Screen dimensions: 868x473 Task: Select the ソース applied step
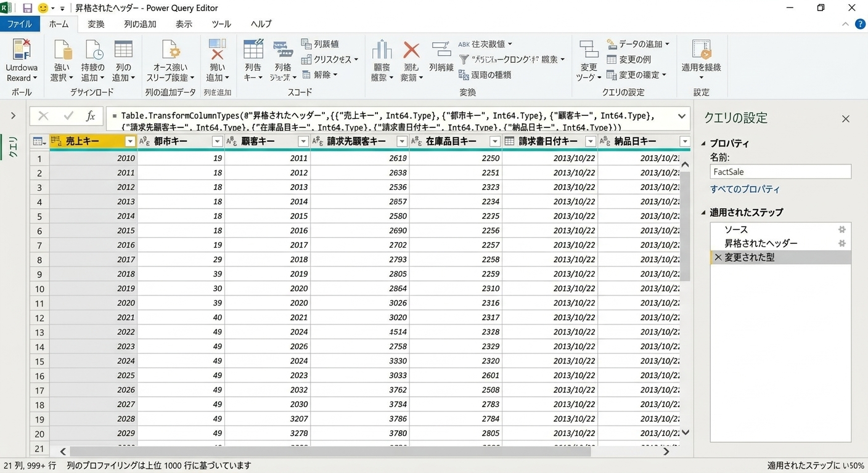point(780,229)
